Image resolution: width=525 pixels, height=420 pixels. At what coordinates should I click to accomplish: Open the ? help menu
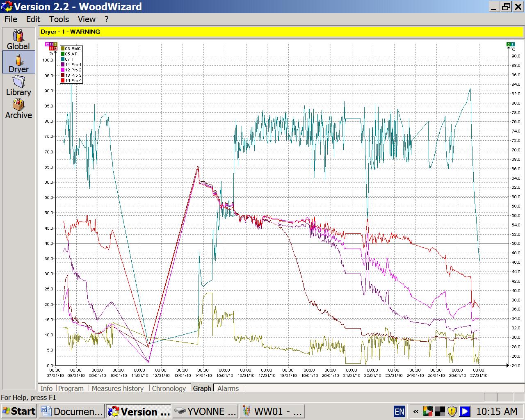pyautogui.click(x=106, y=19)
